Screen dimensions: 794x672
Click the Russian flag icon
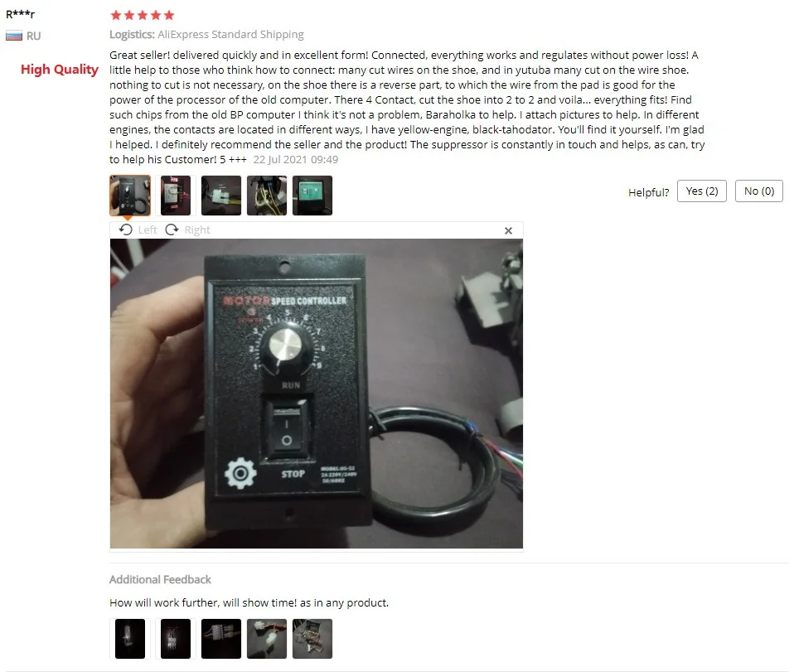click(13, 36)
